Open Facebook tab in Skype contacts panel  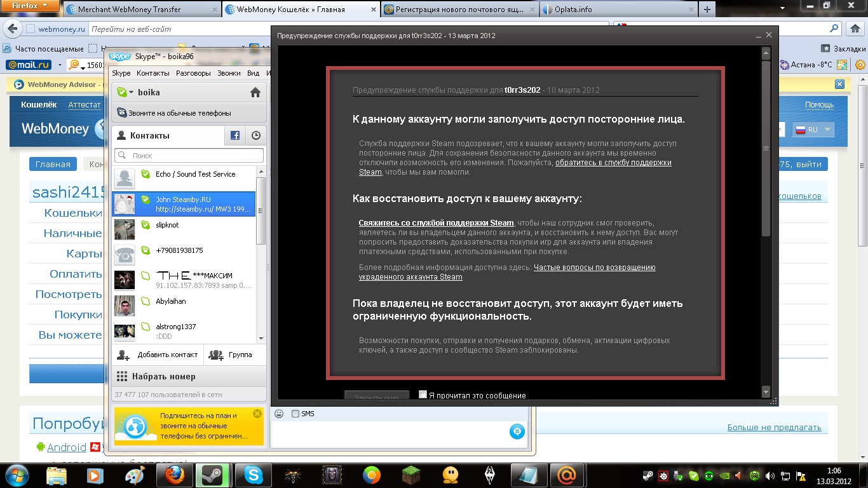pos(234,135)
